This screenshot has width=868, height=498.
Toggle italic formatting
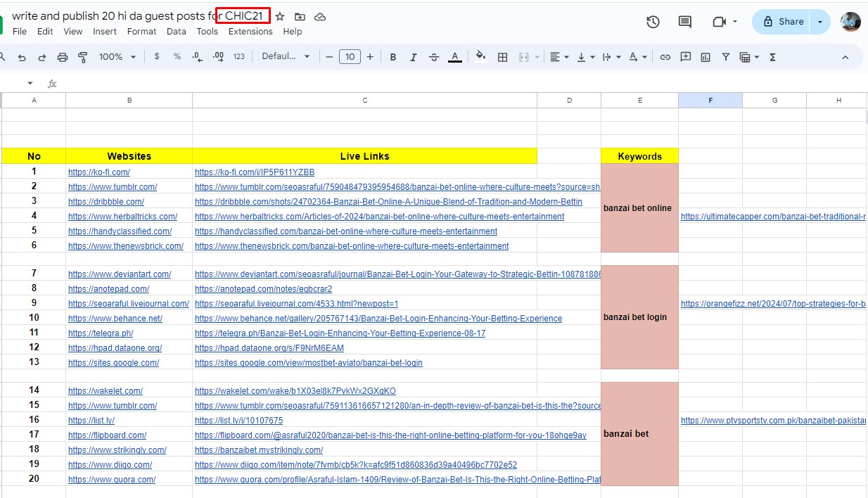pos(414,57)
